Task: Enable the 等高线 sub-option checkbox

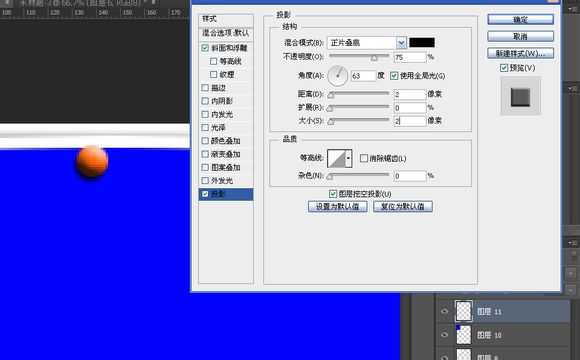Action: 213,61
